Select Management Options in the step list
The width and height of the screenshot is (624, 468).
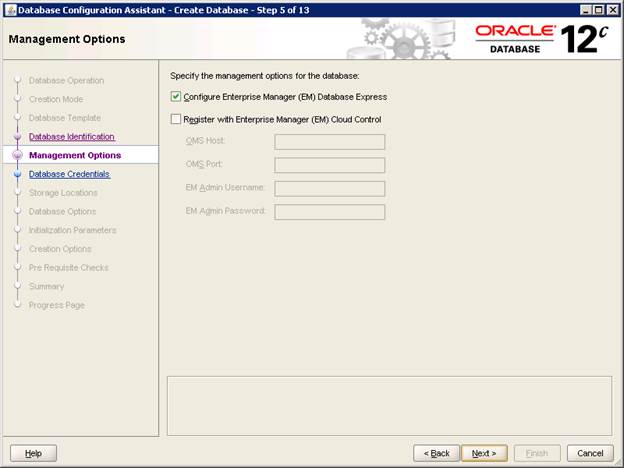pyautogui.click(x=75, y=156)
